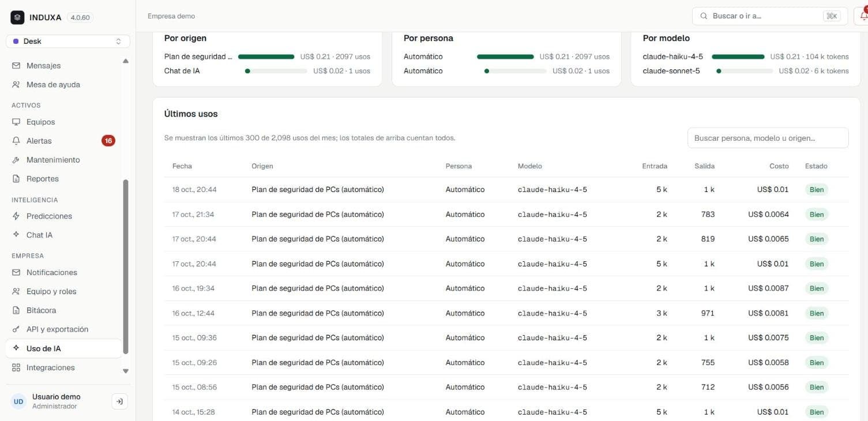The image size is (868, 421).
Task: Focus the Buscar persona, modelo u origen field
Action: pyautogui.click(x=768, y=138)
